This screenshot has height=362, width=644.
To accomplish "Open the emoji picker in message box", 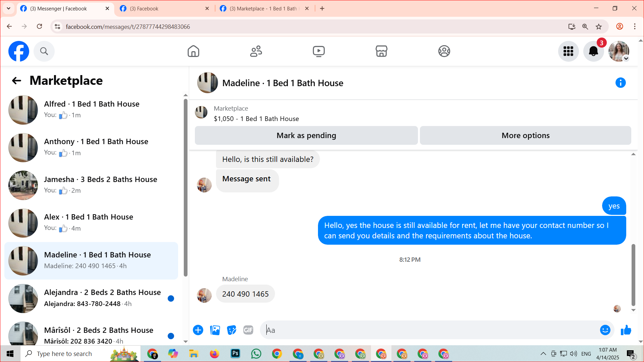I will (x=605, y=330).
